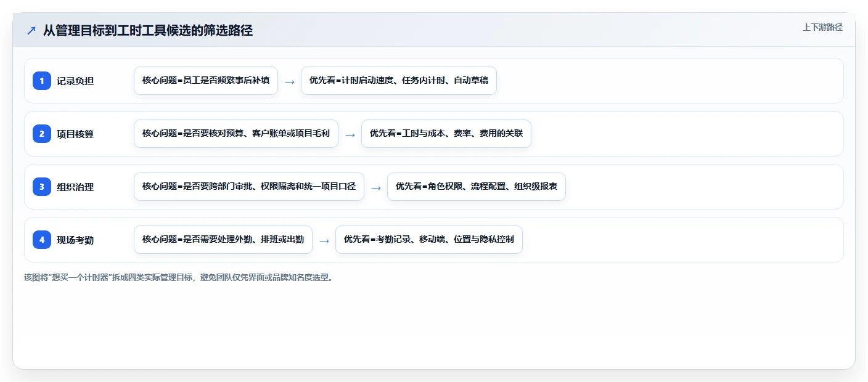The width and height of the screenshot is (868, 382).
Task: Click the number 1 badge for 记录负担
Action: pyautogui.click(x=42, y=81)
